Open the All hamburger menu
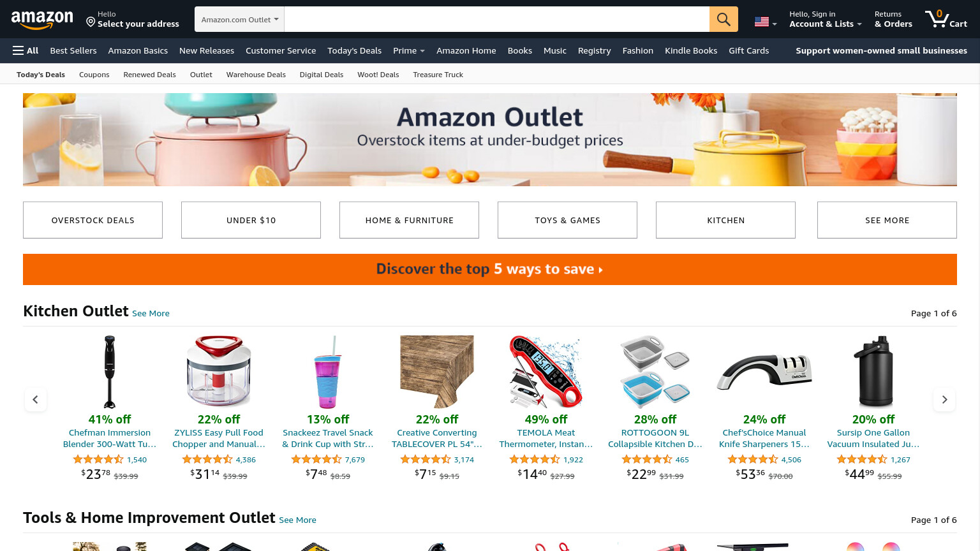Viewport: 980px width, 551px height. 26,50
